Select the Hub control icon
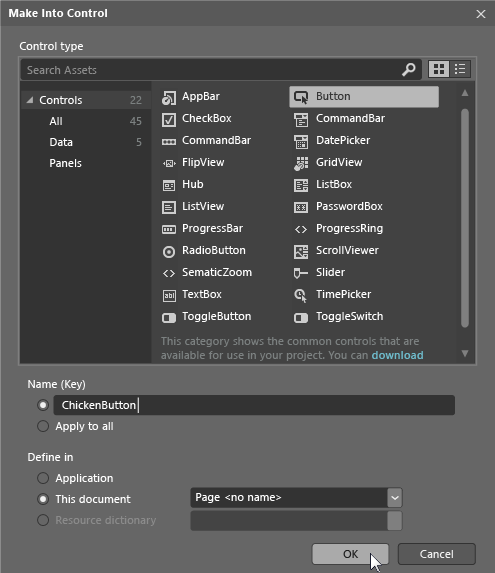The image size is (495, 573). click(169, 186)
